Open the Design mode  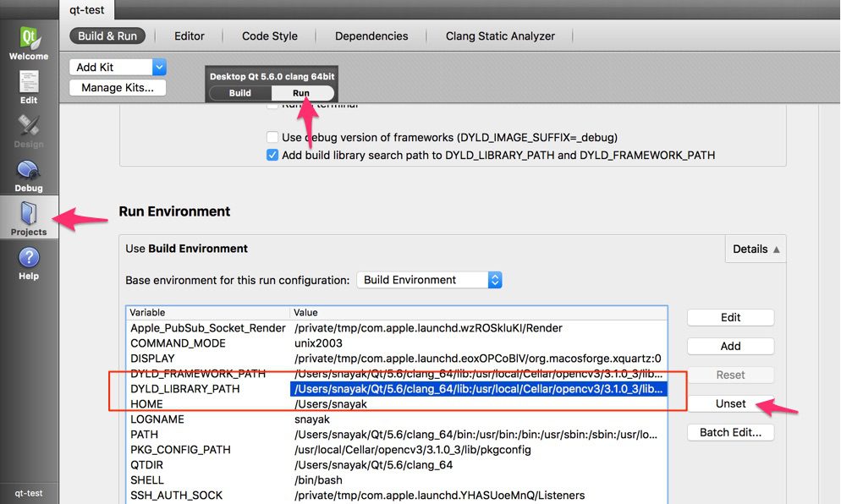(29, 131)
